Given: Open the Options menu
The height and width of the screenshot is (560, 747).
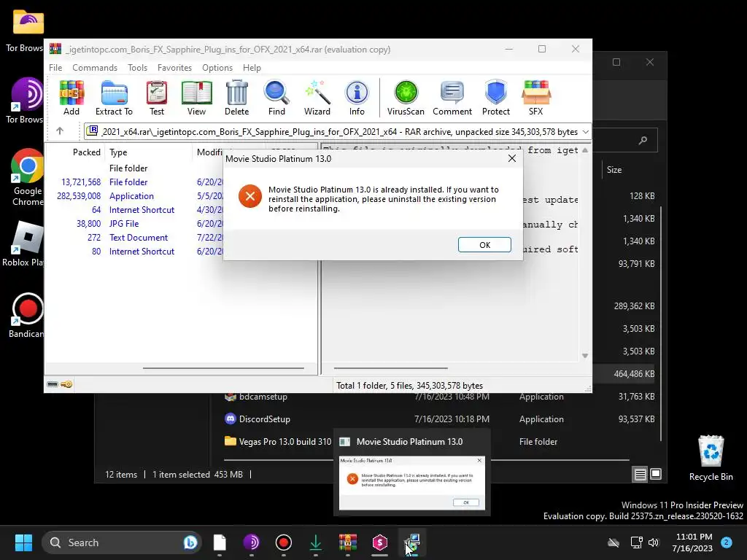Looking at the screenshot, I should 217,68.
